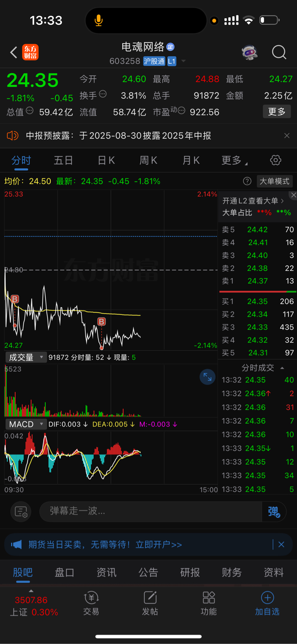
Task: Focus the 弹幕走一波 input field
Action: [151, 511]
